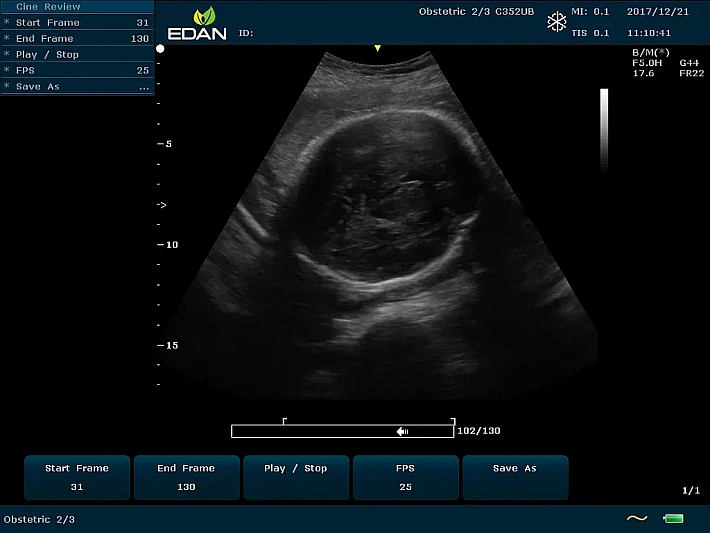
Task: Click the FR22 frame rate value
Action: click(691, 73)
